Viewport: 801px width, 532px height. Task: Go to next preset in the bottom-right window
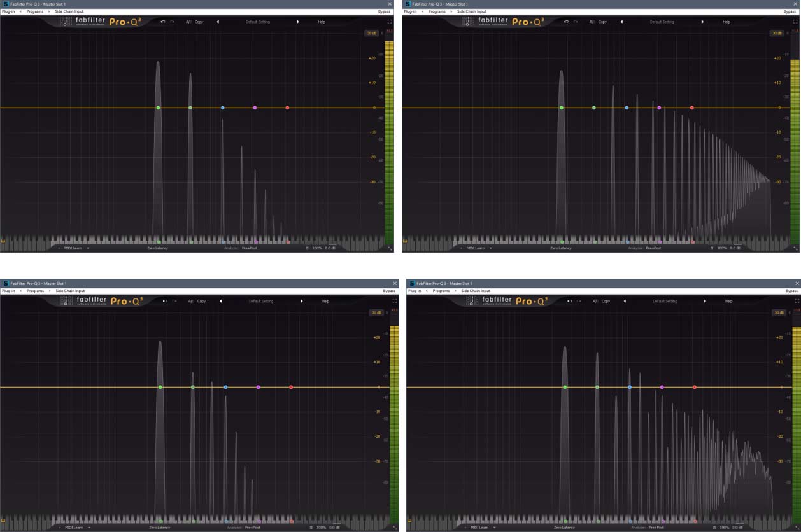(x=705, y=301)
